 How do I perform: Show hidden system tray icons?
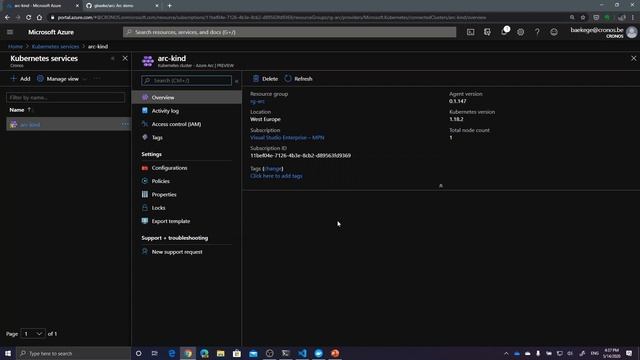point(506,353)
